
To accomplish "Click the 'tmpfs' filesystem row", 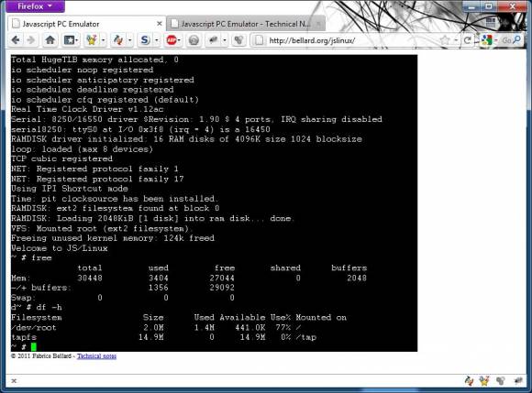I will point(163,337).
